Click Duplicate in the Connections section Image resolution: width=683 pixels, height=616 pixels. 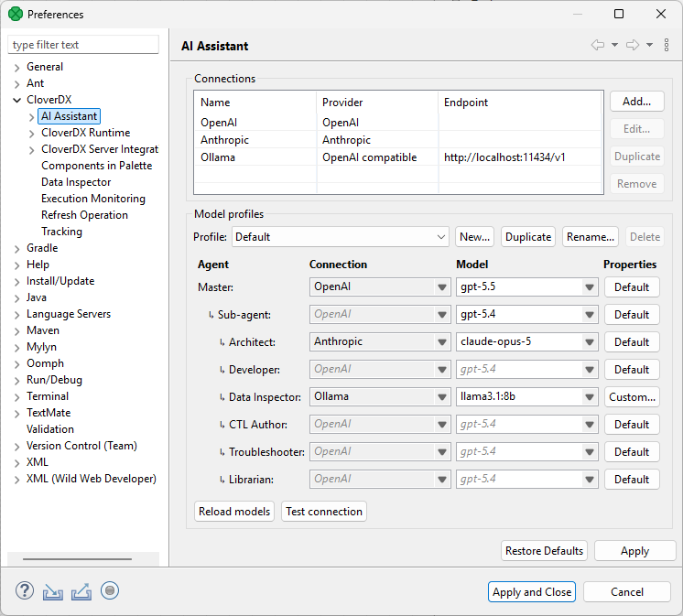(637, 157)
